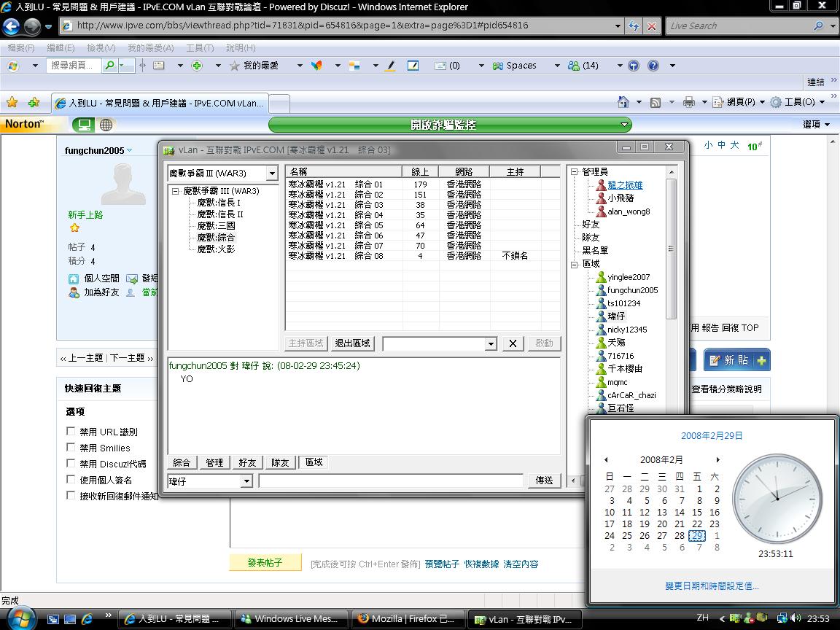Tick the 使用個人簽名 checkbox
The height and width of the screenshot is (630, 840).
pyautogui.click(x=71, y=480)
